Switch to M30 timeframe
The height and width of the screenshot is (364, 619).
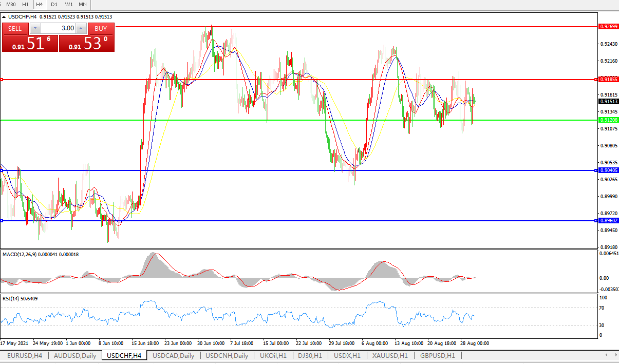tap(11, 4)
